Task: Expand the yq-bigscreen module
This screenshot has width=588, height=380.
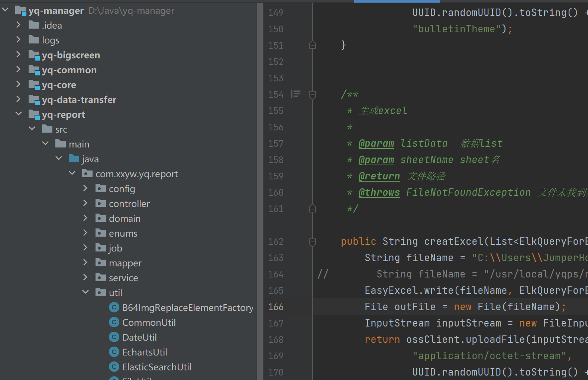Action: pos(18,55)
